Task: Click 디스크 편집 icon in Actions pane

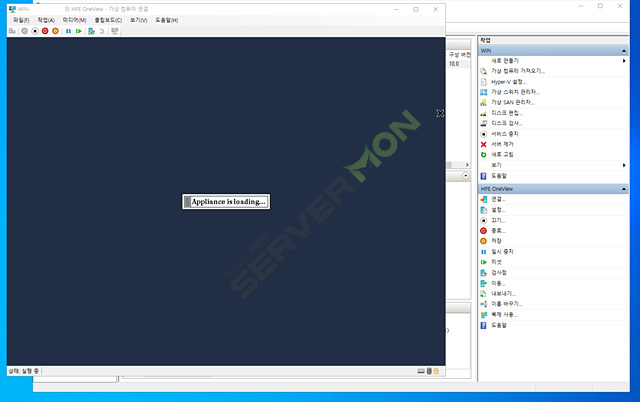Action: coord(484,113)
